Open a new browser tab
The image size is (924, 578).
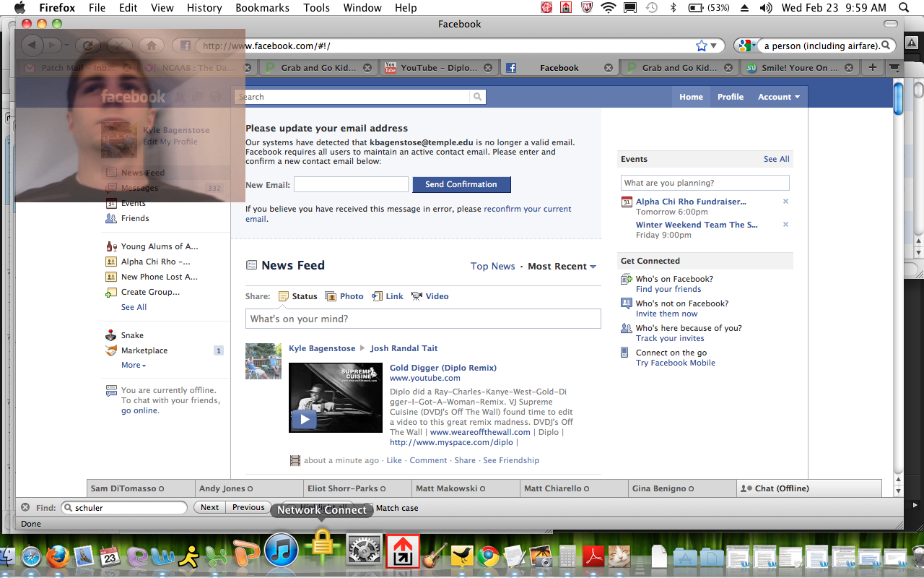pos(873,67)
